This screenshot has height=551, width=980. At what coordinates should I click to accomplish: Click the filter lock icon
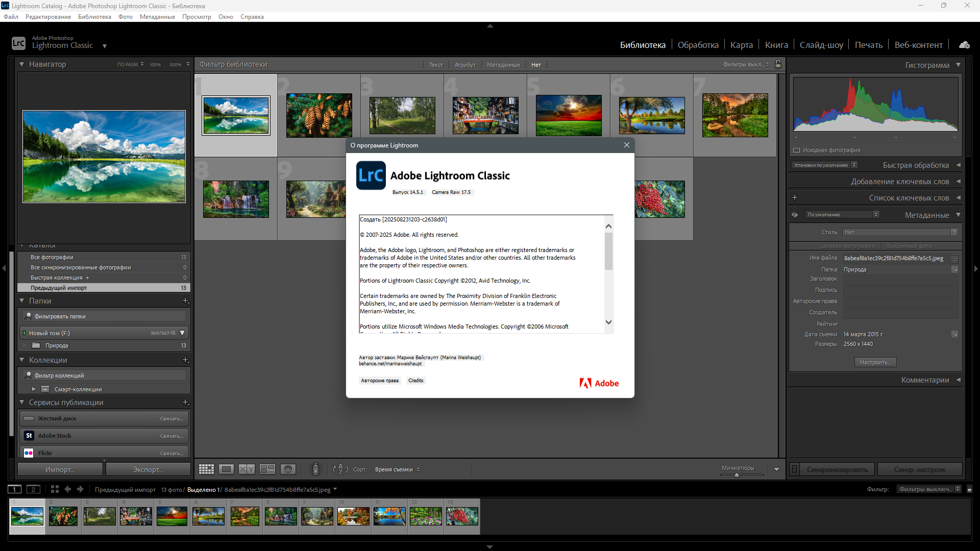pos(778,64)
